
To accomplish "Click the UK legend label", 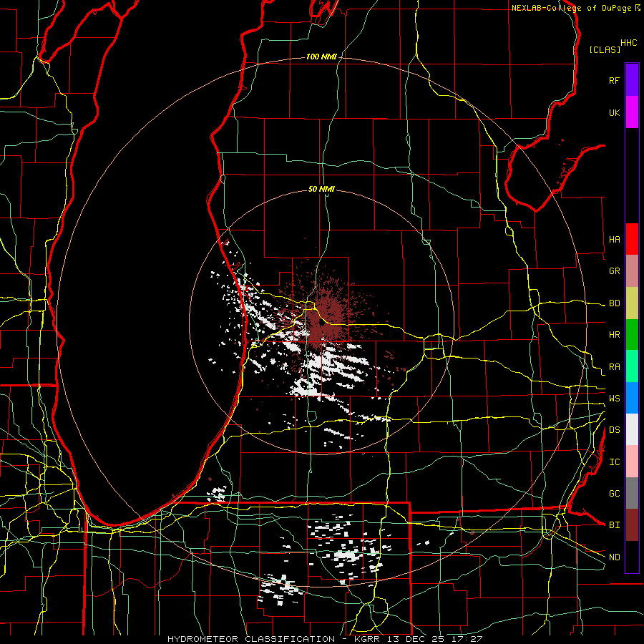I will coord(614,113).
